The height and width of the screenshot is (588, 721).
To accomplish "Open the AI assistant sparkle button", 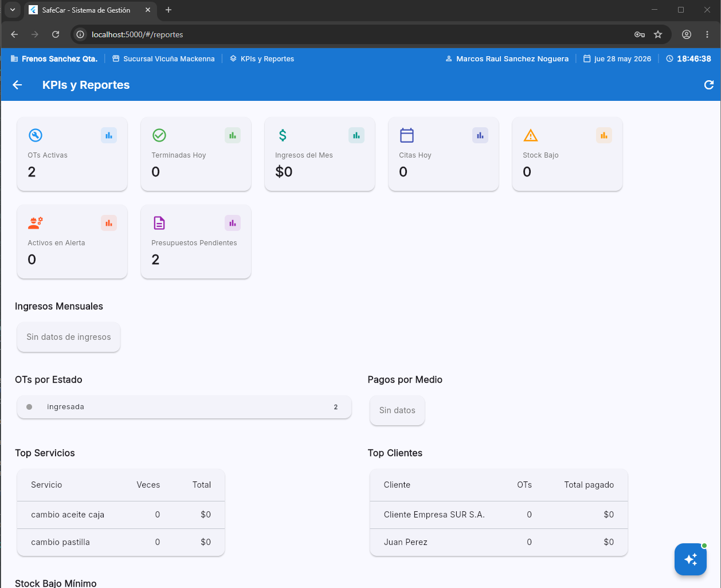I will 691,559.
